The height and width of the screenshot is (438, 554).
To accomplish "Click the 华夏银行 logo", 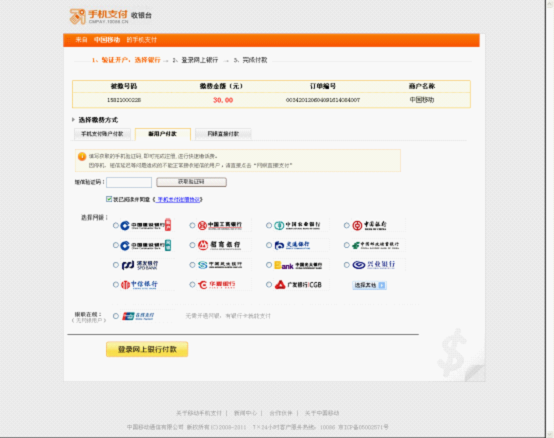I will click(x=216, y=284).
